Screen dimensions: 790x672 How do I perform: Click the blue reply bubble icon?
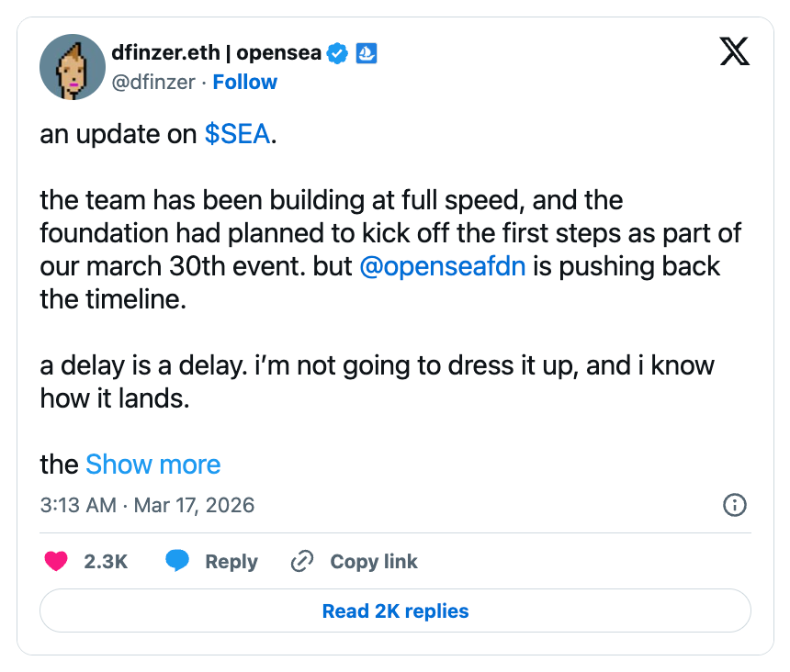pyautogui.click(x=177, y=562)
